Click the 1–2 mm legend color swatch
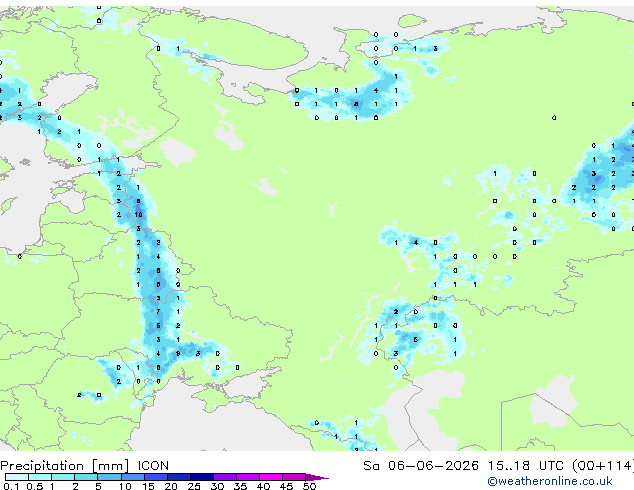634x490 pixels. (63, 477)
